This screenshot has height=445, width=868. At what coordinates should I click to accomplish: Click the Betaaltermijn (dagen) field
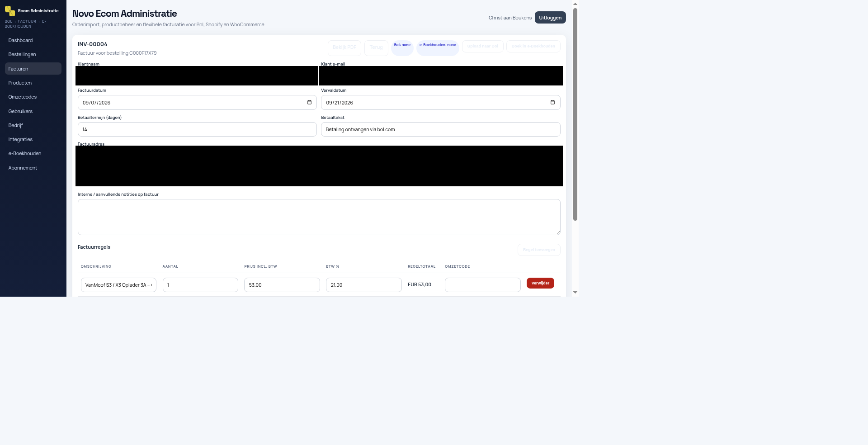pyautogui.click(x=197, y=129)
